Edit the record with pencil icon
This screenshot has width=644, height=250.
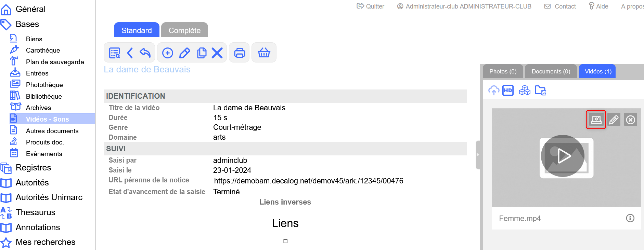[185, 53]
